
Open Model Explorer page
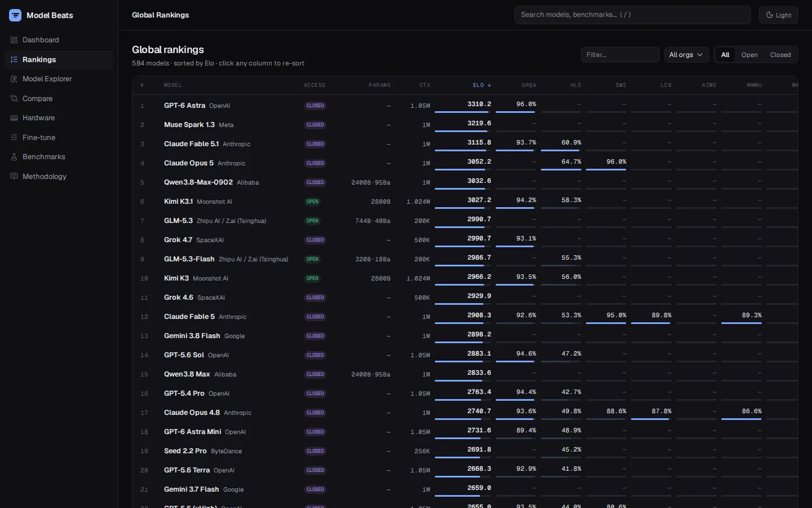pos(59,79)
